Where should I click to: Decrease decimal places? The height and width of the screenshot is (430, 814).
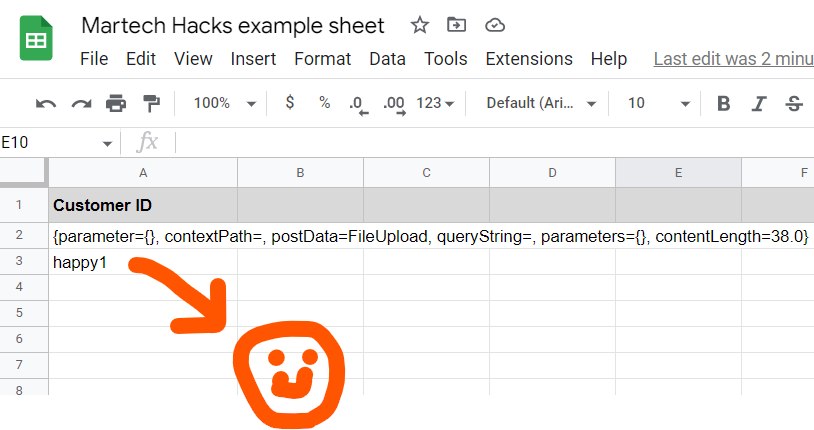point(358,104)
